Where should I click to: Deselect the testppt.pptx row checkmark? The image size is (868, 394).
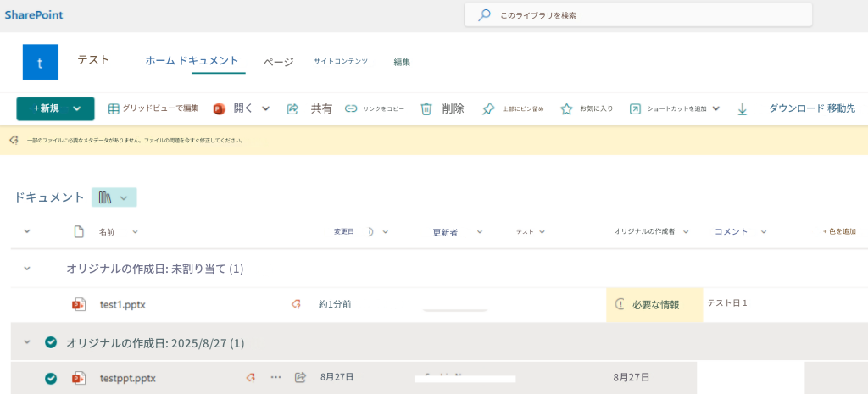click(x=51, y=379)
